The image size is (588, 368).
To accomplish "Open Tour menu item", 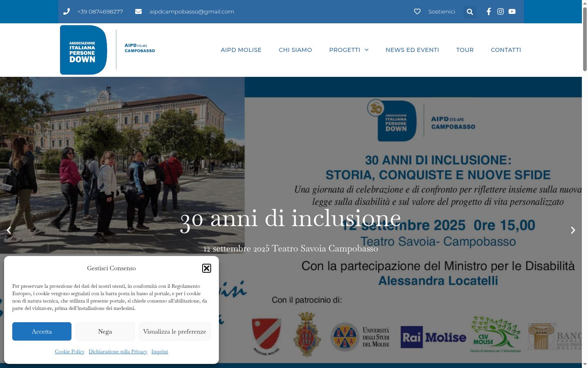I will click(465, 50).
